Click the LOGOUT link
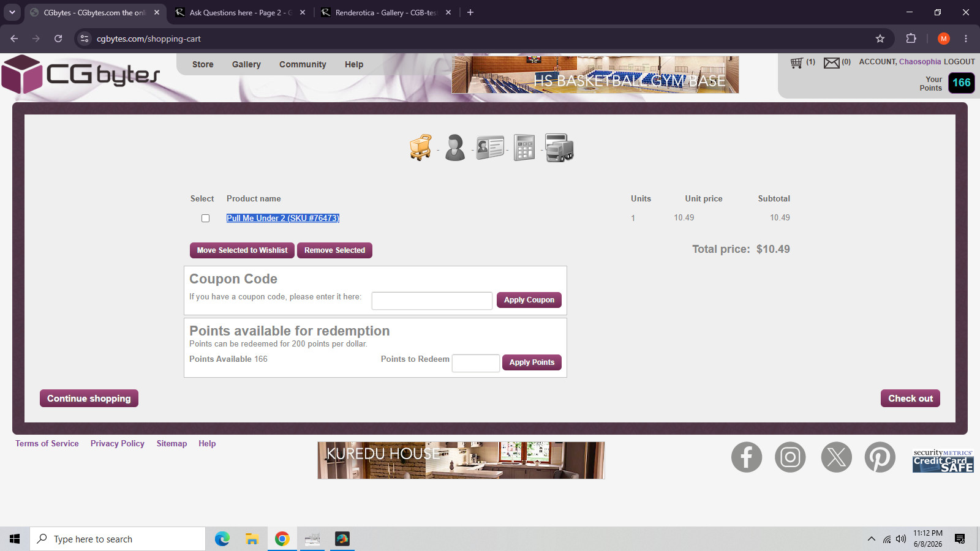This screenshot has width=980, height=551. tap(959, 62)
